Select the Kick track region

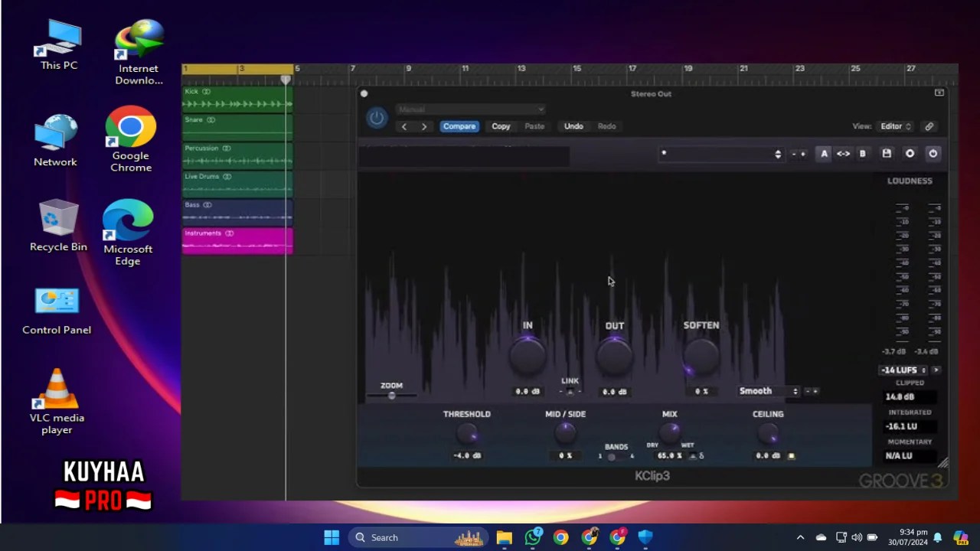pos(237,99)
